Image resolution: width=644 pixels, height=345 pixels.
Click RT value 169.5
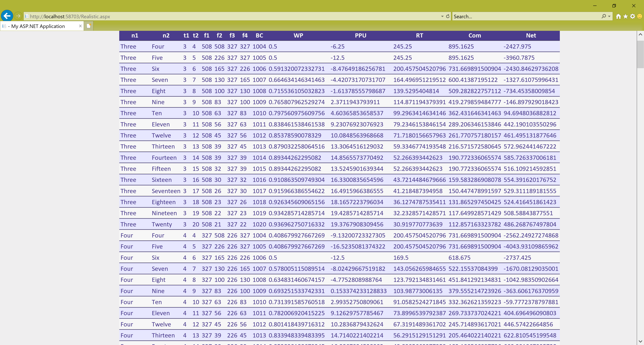click(x=401, y=258)
